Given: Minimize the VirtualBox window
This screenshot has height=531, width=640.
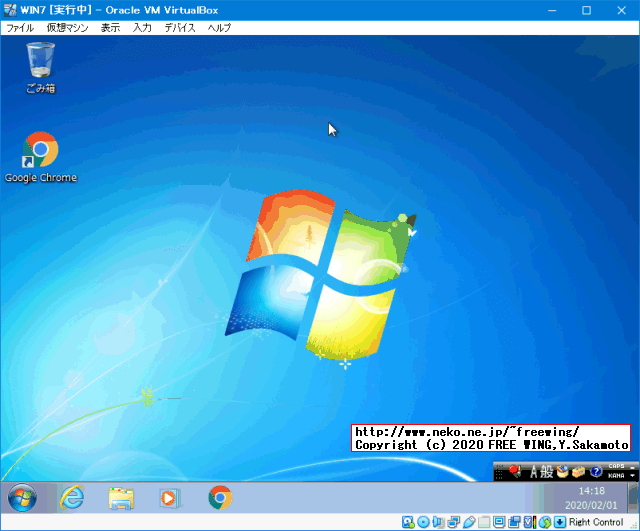Looking at the screenshot, I should 552,10.
